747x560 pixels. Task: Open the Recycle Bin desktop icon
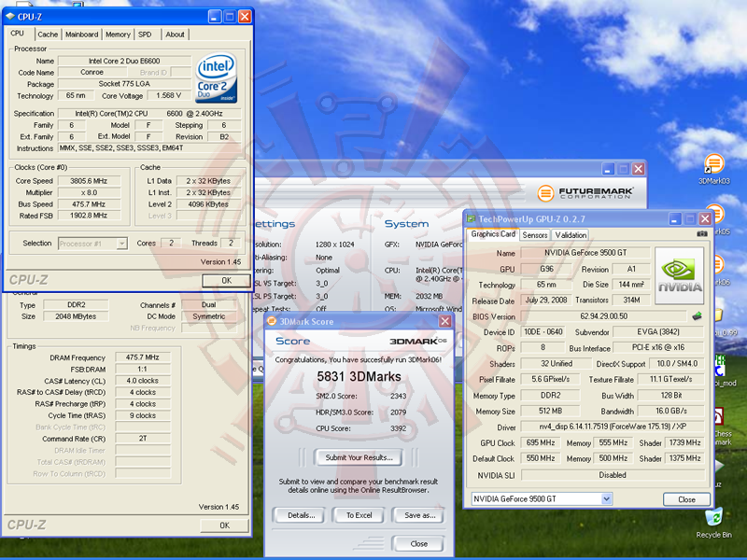coord(713,523)
